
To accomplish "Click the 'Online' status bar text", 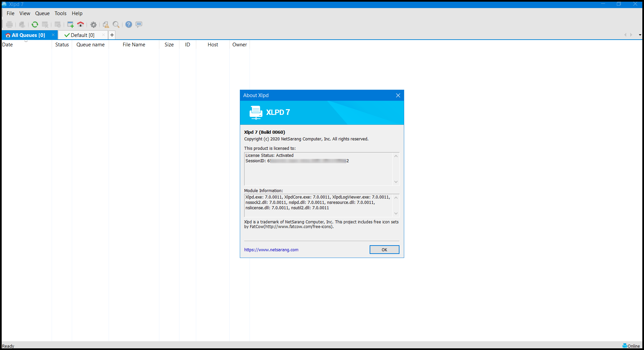I will 634,346.
